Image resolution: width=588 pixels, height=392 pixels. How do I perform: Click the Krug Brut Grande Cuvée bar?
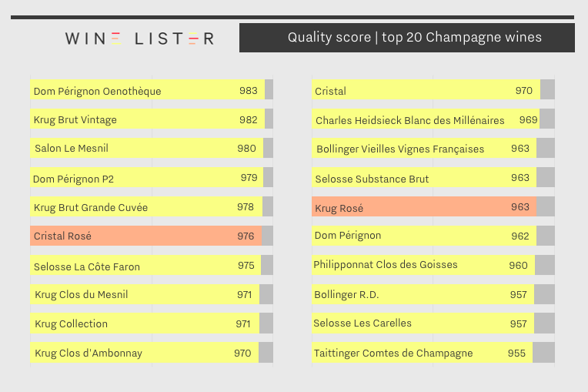(x=146, y=206)
